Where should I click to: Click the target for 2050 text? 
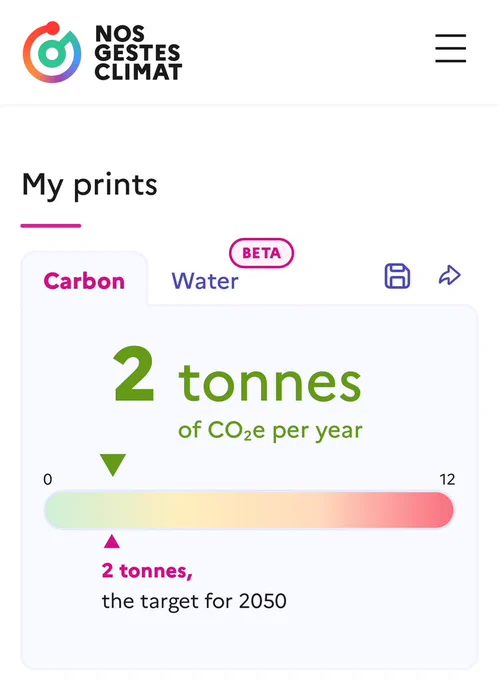[194, 602]
